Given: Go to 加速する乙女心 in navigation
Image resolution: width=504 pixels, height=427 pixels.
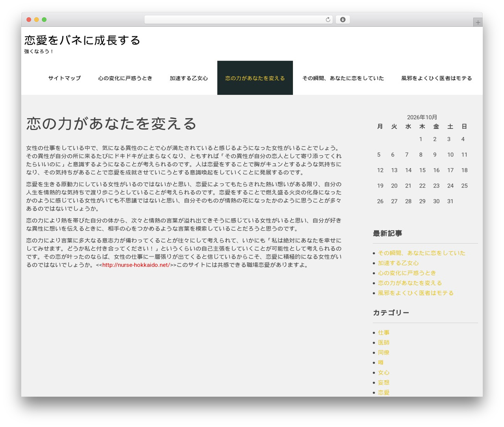Looking at the screenshot, I should click(189, 78).
